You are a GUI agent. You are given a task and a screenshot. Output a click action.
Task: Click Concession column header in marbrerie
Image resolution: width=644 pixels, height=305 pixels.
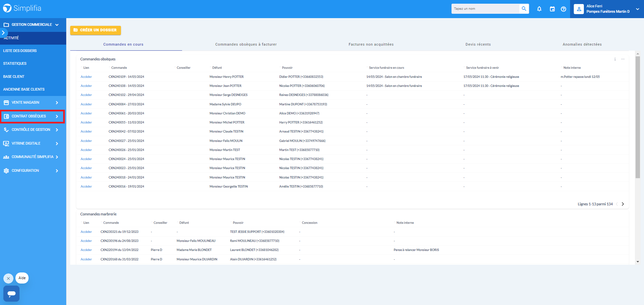(x=309, y=223)
